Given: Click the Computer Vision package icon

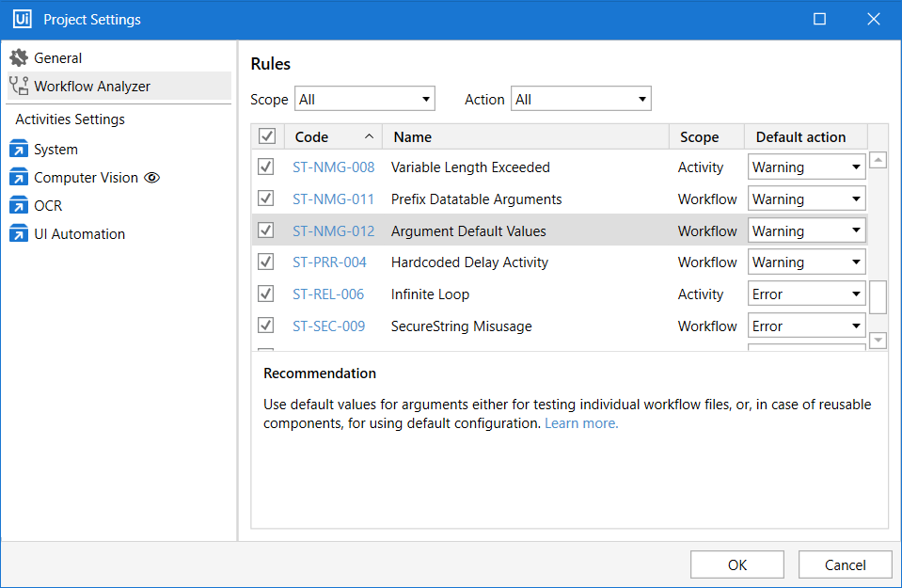Looking at the screenshot, I should tap(19, 178).
